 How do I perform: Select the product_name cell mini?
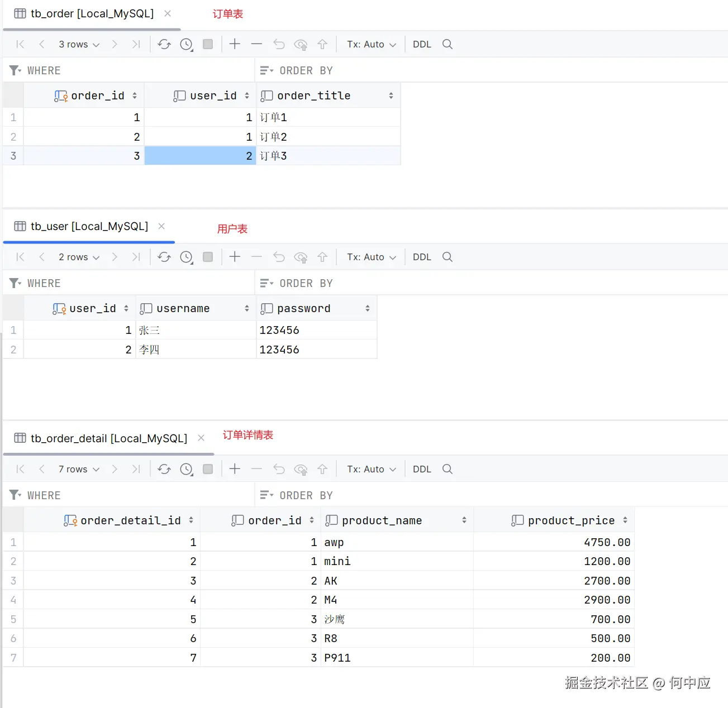tap(397, 561)
